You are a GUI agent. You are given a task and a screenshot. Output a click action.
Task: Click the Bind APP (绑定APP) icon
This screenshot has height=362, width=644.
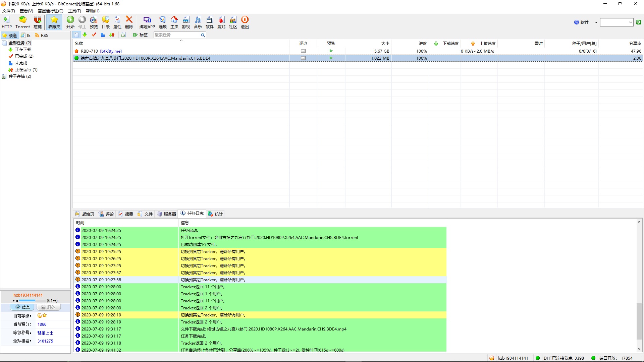pos(147,22)
